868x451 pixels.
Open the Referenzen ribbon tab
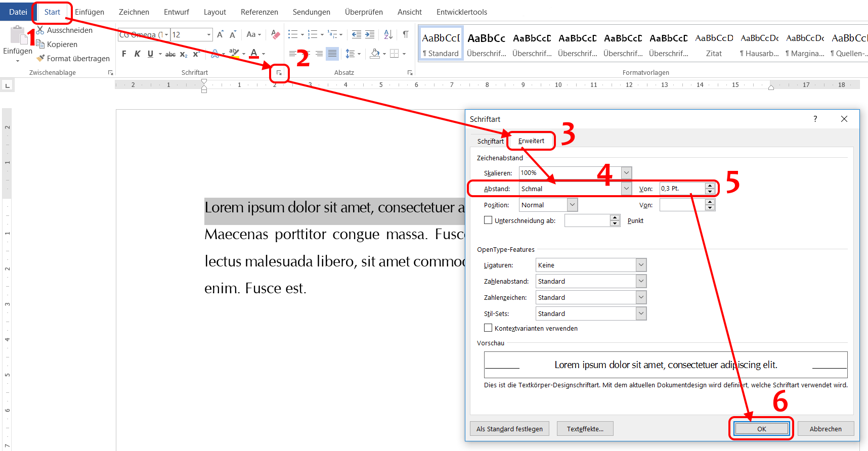[259, 12]
